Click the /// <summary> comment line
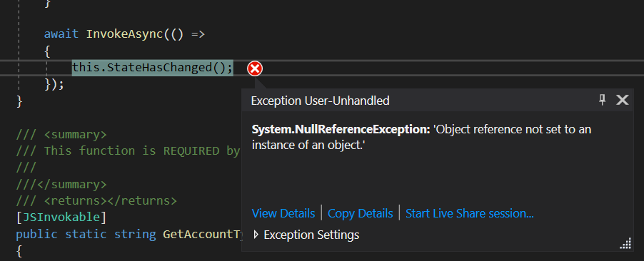 61,135
